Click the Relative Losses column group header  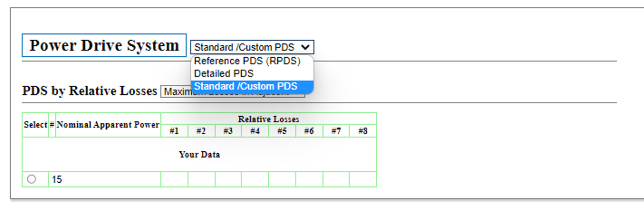coord(268,119)
